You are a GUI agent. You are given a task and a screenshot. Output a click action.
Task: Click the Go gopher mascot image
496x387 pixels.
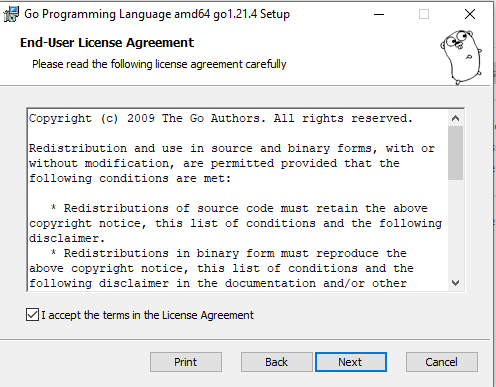click(x=462, y=57)
